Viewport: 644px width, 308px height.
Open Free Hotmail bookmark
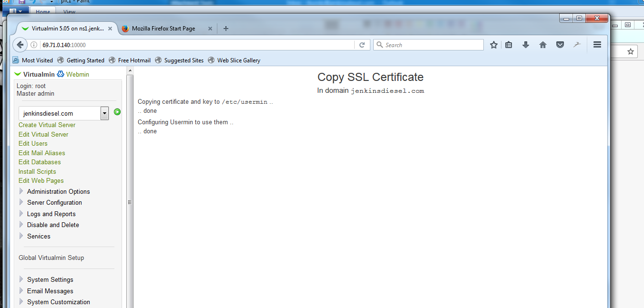(x=130, y=60)
